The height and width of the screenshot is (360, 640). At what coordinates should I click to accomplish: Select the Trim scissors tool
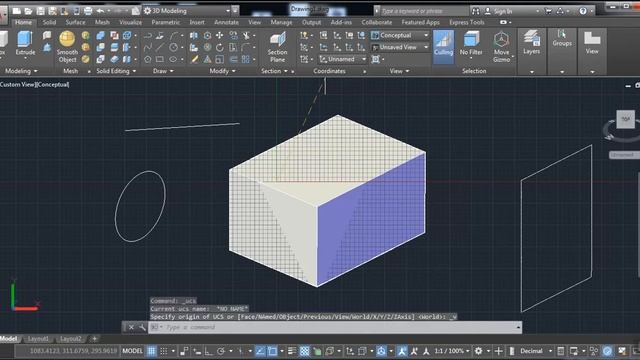tap(246, 36)
